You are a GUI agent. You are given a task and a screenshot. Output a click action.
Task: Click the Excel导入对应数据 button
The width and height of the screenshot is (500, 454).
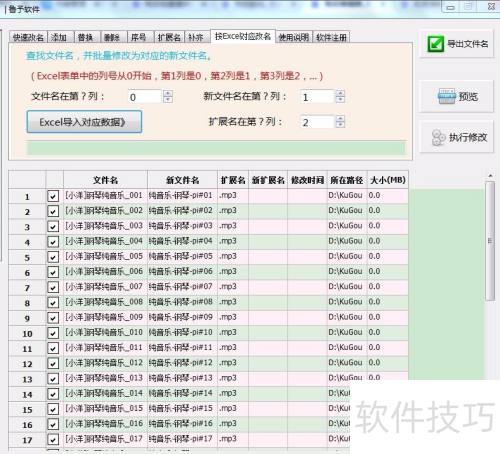pos(84,122)
